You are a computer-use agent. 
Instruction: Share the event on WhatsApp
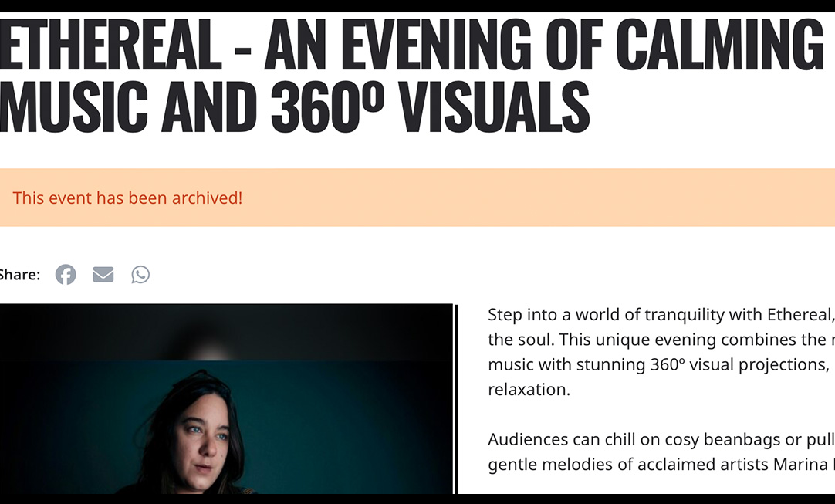pos(140,275)
